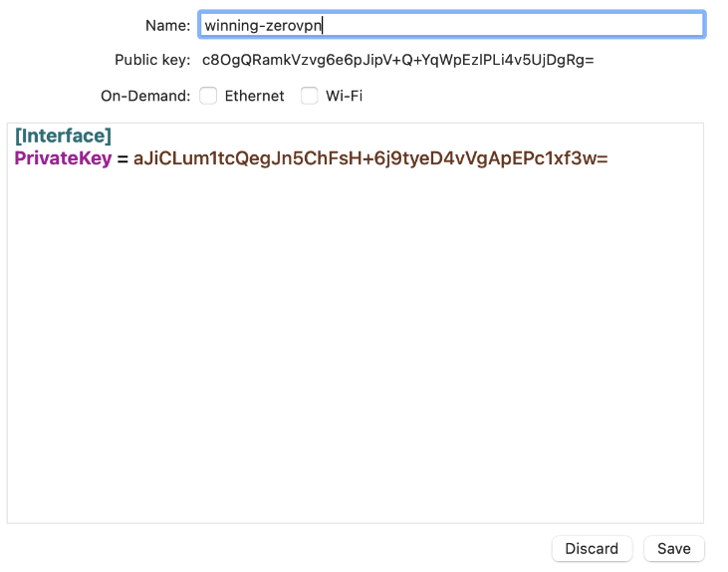Click the Ethernet checkbox label
The height and width of the screenshot is (572, 728).
click(254, 96)
